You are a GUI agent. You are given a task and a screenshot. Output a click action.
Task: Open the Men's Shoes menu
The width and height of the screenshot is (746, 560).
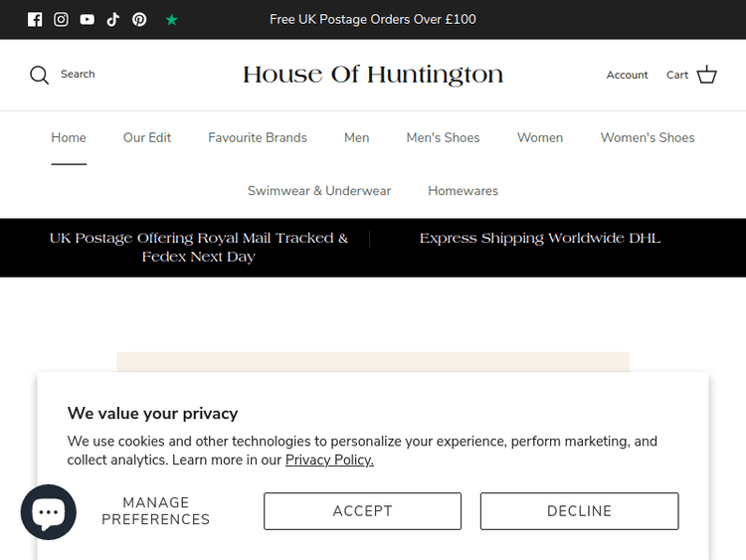pyautogui.click(x=443, y=137)
